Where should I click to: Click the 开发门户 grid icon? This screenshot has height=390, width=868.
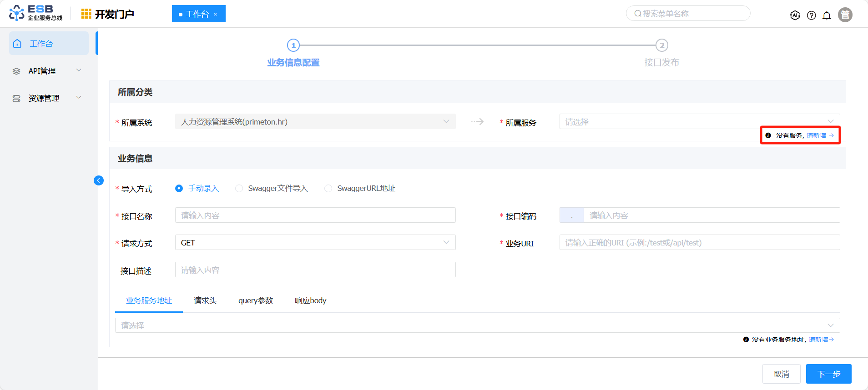click(x=86, y=14)
